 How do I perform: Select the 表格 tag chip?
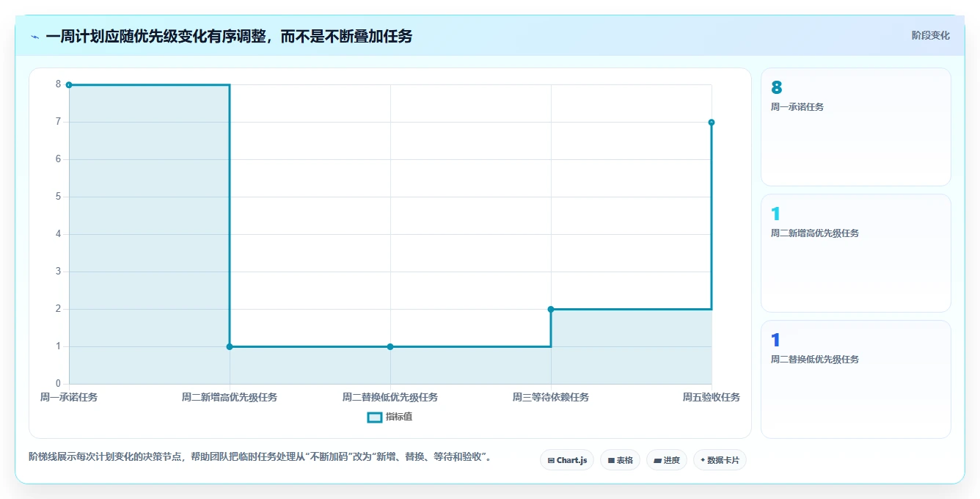pos(620,460)
